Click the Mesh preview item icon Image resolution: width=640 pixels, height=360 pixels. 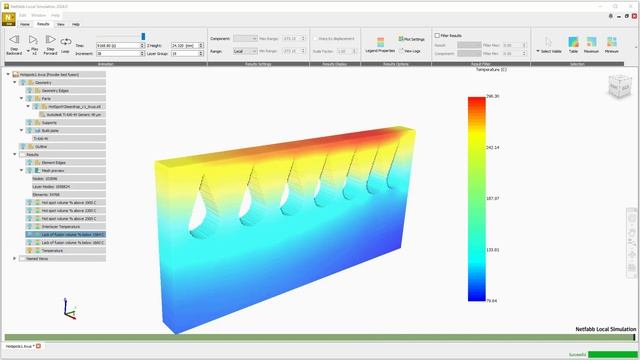coord(38,171)
